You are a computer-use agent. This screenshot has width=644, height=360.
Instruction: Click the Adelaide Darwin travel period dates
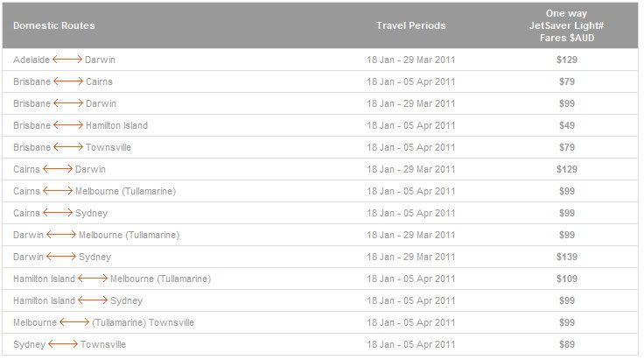pos(410,60)
